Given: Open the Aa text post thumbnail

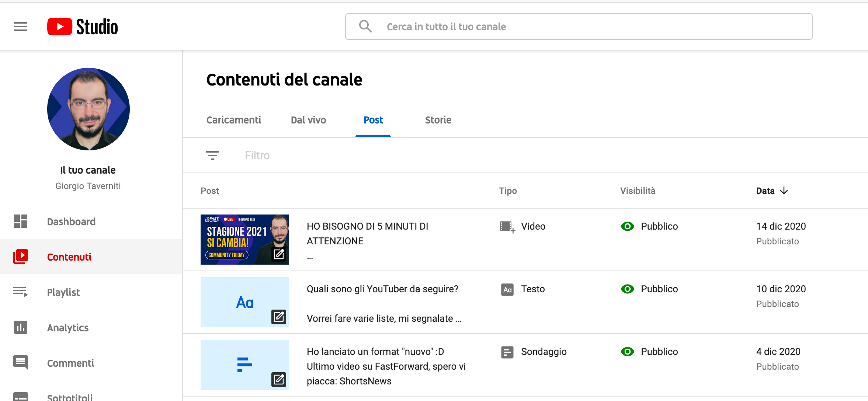Looking at the screenshot, I should (245, 302).
